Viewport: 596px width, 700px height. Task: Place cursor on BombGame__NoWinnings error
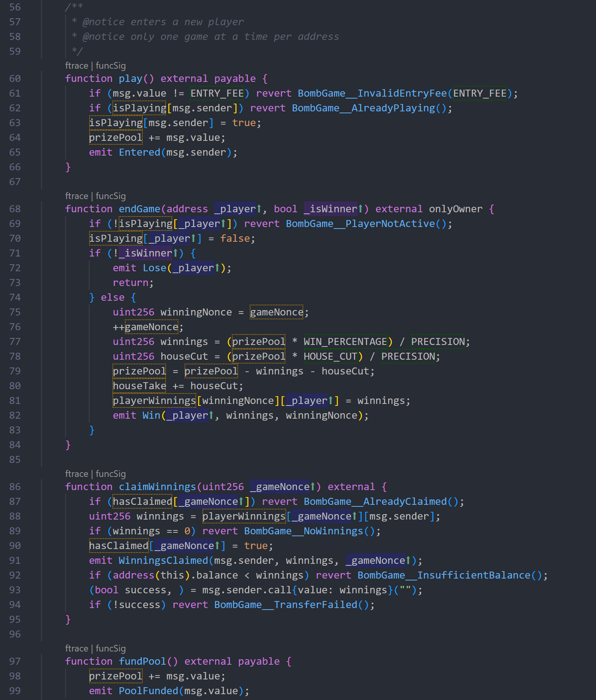(304, 531)
